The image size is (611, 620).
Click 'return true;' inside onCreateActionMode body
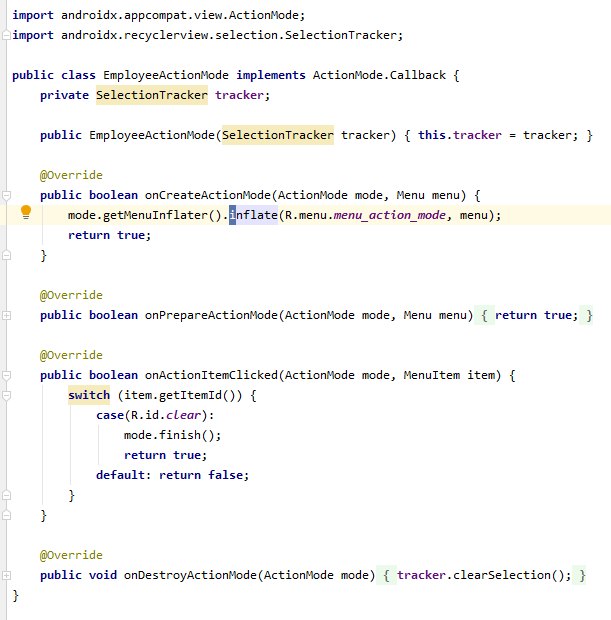pos(110,235)
